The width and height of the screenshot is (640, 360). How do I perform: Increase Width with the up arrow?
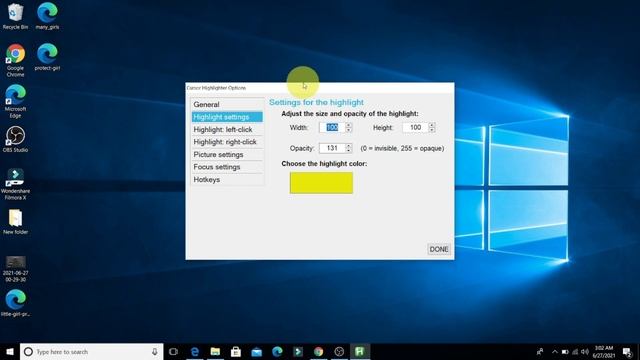tap(349, 125)
